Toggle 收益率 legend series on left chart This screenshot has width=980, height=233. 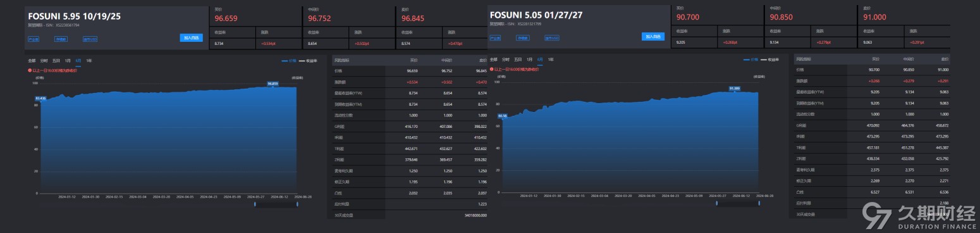(x=308, y=61)
